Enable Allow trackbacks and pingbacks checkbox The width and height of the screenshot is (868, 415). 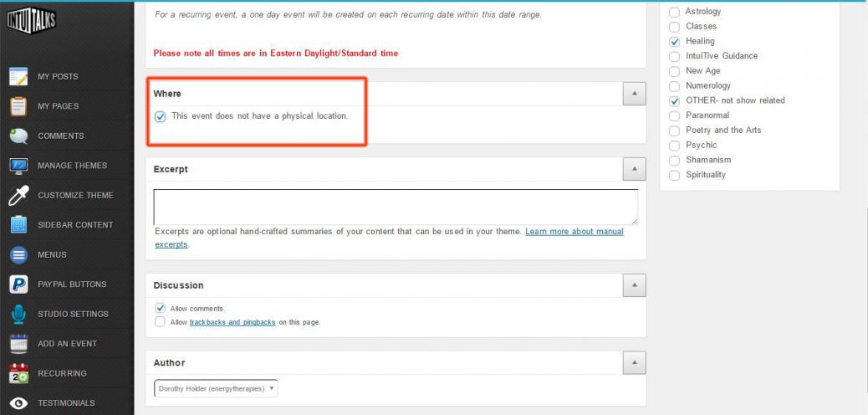[x=160, y=322]
